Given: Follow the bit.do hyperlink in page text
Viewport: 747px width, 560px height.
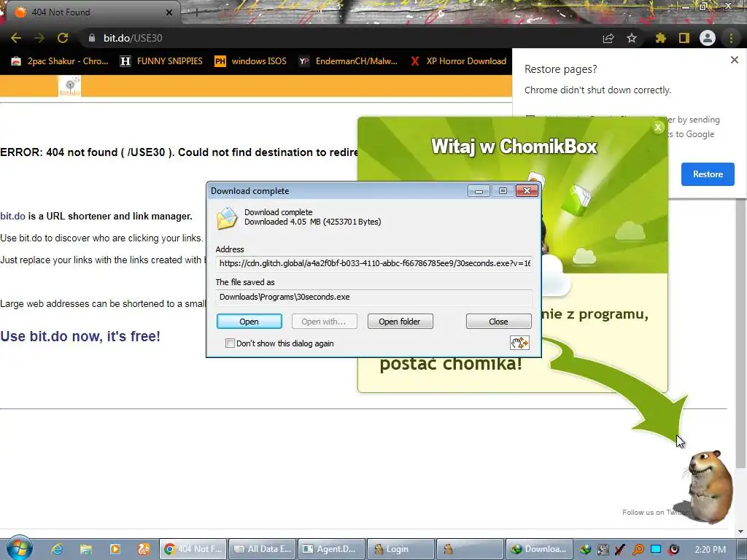Looking at the screenshot, I should [x=13, y=216].
